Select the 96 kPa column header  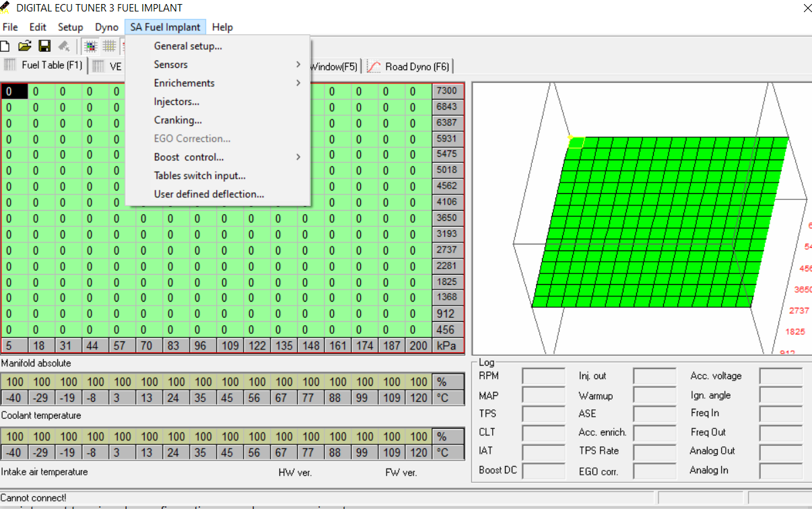(x=203, y=345)
